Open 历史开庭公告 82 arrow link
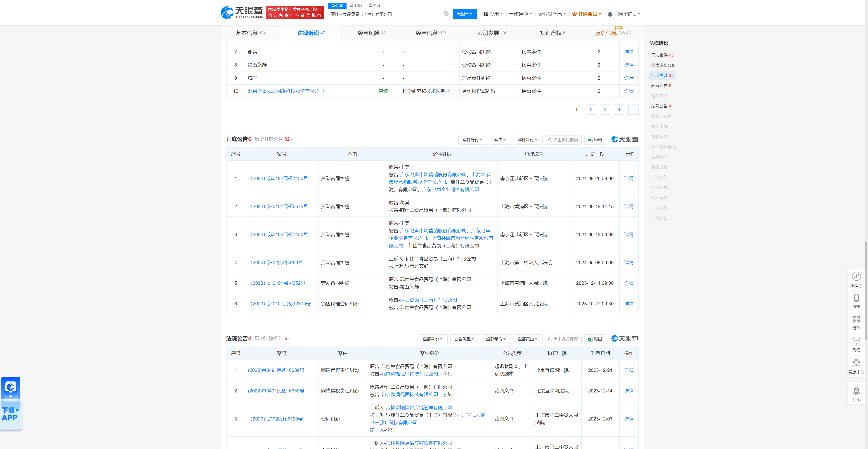 coord(274,139)
